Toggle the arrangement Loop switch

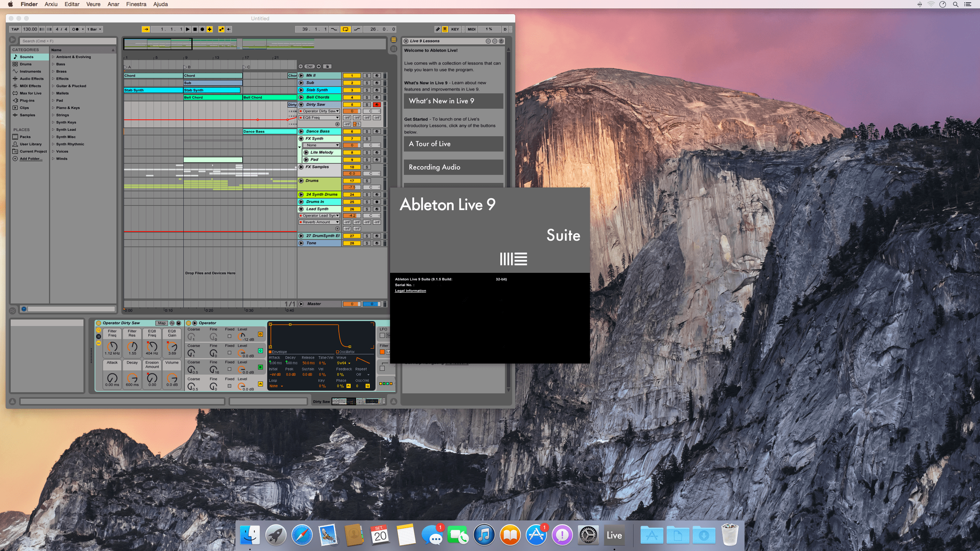coord(345,29)
